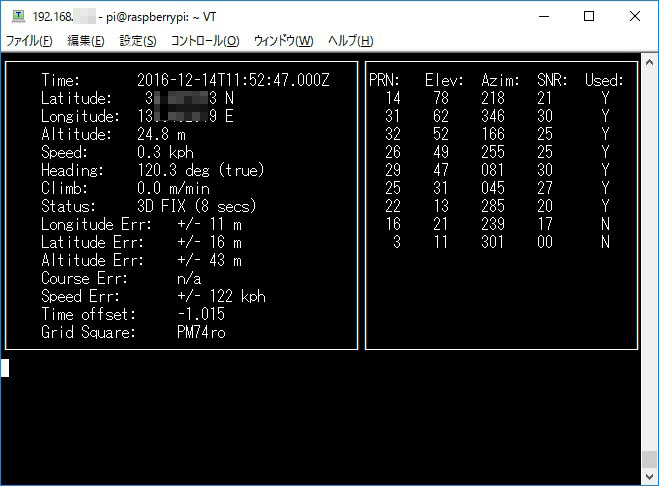The height and width of the screenshot is (486, 659).
Task: Click the PRN column header
Action: [384, 80]
